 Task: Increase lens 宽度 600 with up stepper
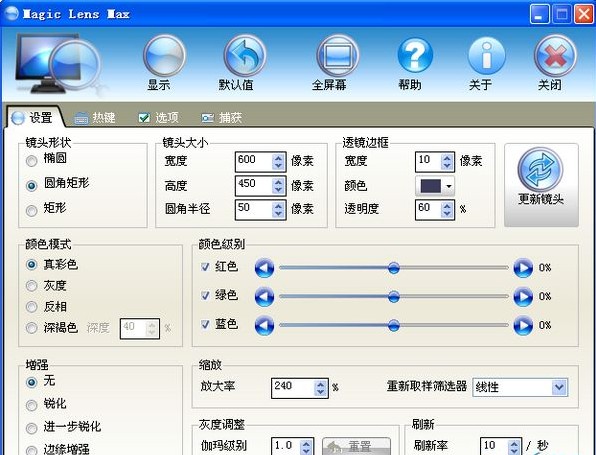click(x=279, y=158)
